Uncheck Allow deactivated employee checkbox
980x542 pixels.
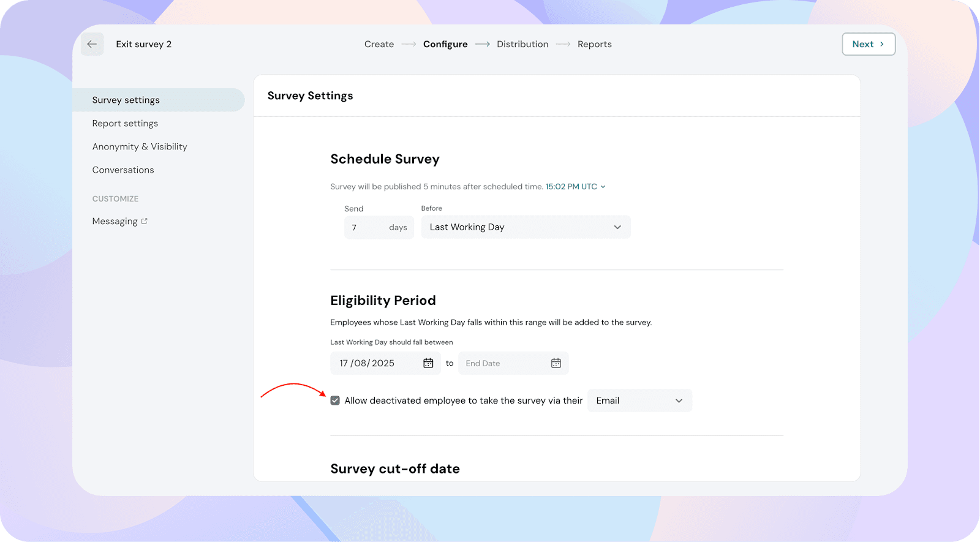click(x=335, y=401)
